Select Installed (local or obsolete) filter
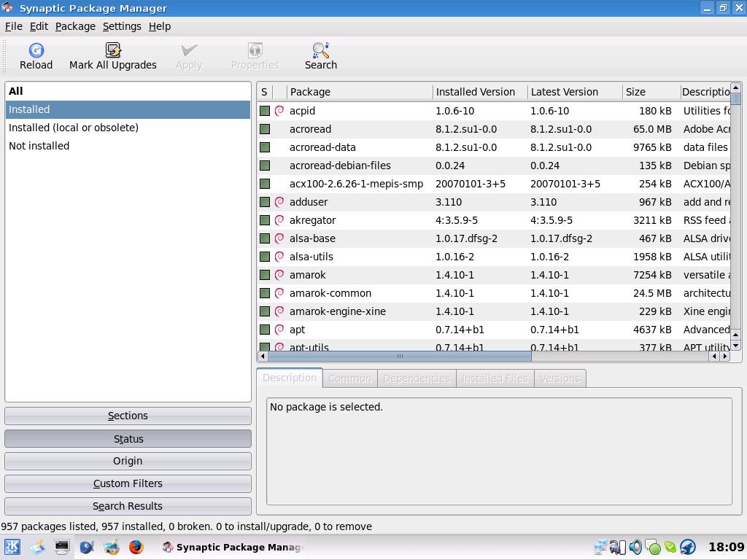 128,128
